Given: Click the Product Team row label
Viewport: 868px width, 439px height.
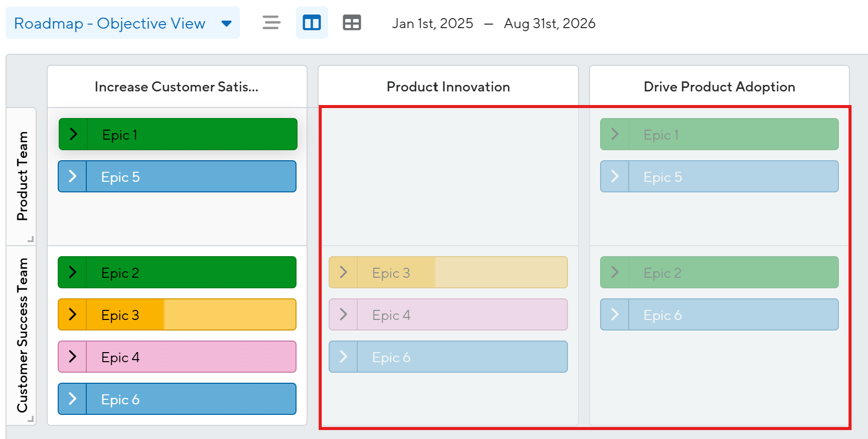Looking at the screenshot, I should coord(22,176).
